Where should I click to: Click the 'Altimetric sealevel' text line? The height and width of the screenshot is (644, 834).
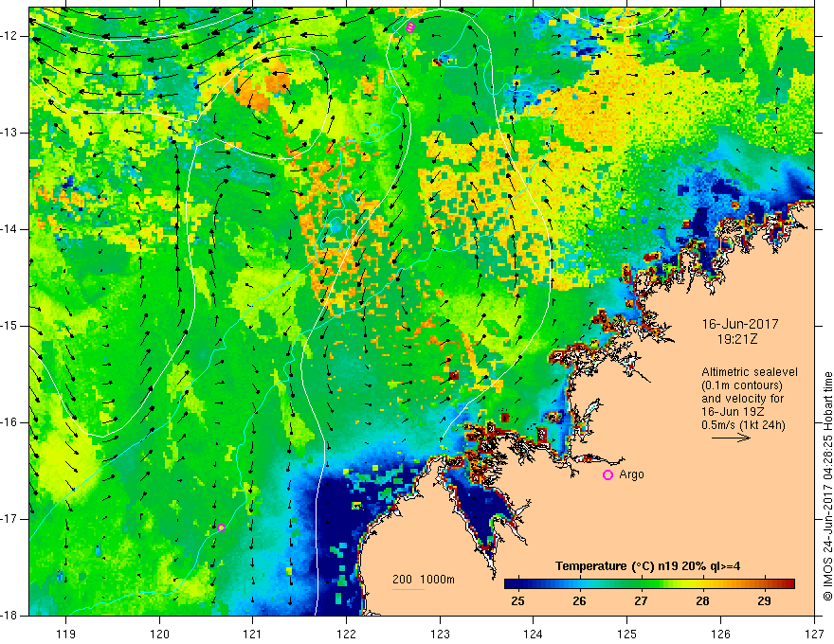pyautogui.click(x=750, y=372)
